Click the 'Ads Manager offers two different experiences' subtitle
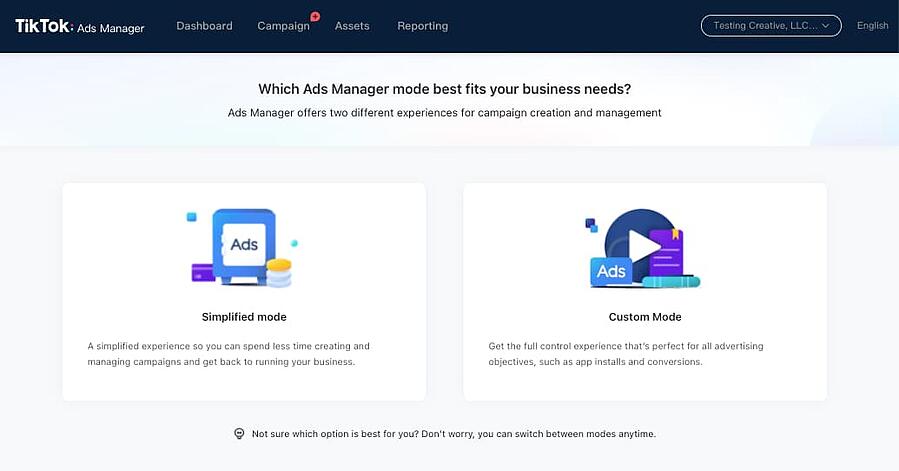 click(x=444, y=113)
